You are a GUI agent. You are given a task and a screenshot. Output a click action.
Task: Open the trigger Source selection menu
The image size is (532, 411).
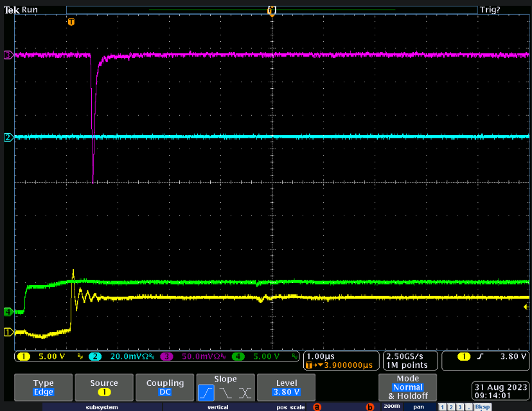[104, 387]
